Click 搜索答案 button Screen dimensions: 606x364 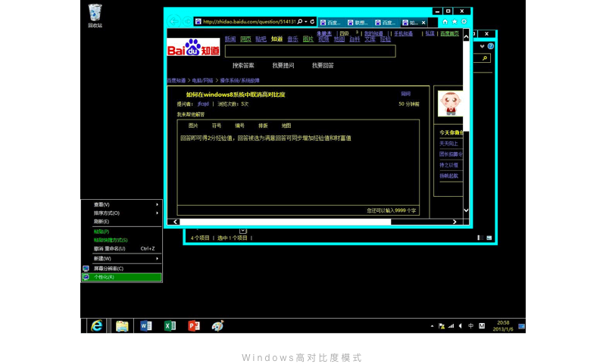[x=243, y=66]
